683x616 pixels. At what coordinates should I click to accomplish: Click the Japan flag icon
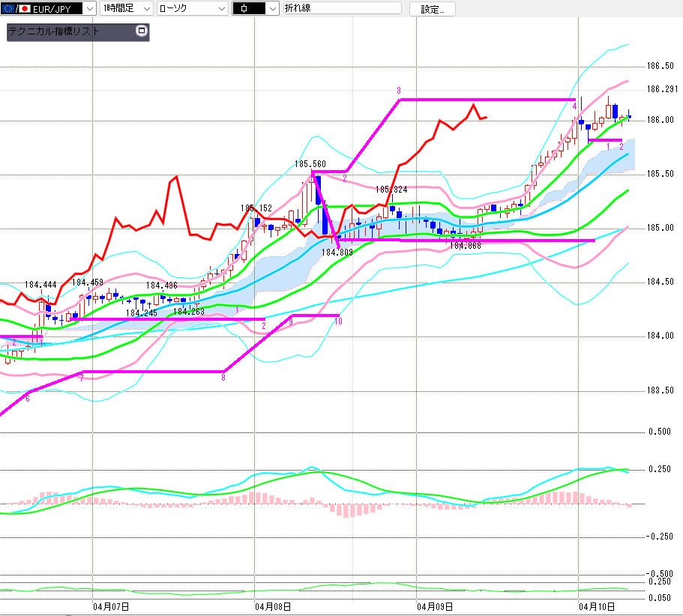click(24, 8)
